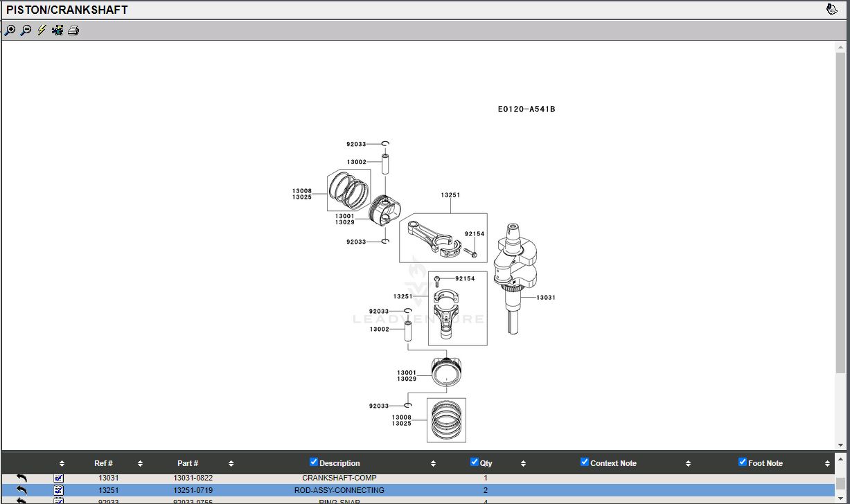Image resolution: width=850 pixels, height=504 pixels.
Task: Toggle the Qty column checkbox
Action: (475, 462)
